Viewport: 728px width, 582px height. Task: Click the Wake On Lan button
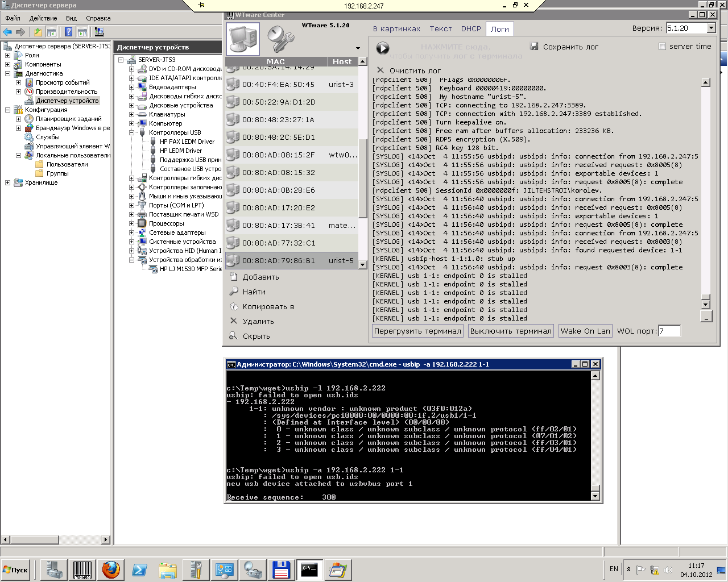pos(585,331)
